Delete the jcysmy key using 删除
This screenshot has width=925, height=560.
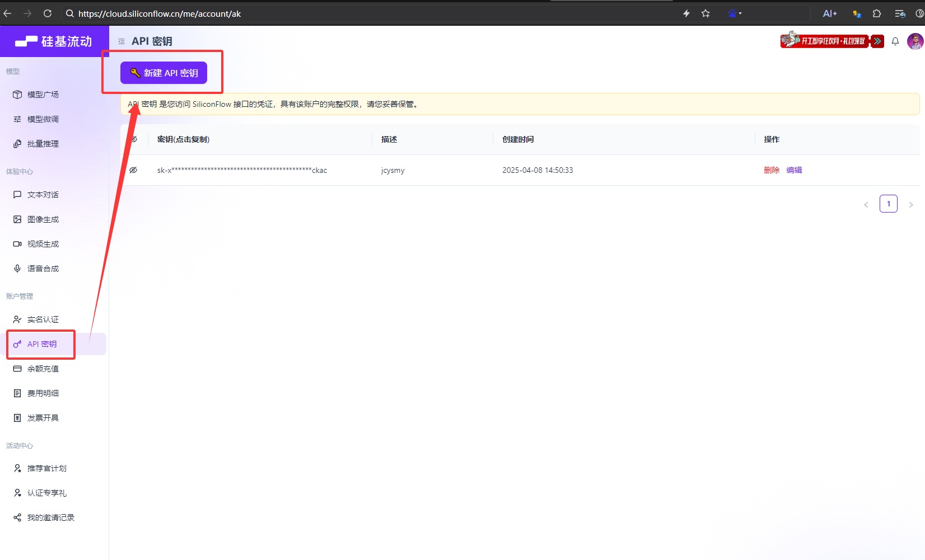[771, 170]
